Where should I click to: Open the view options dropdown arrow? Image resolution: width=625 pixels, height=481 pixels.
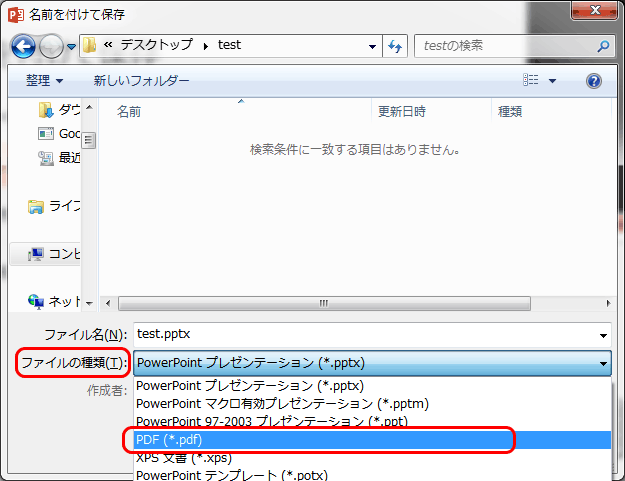click(x=552, y=80)
